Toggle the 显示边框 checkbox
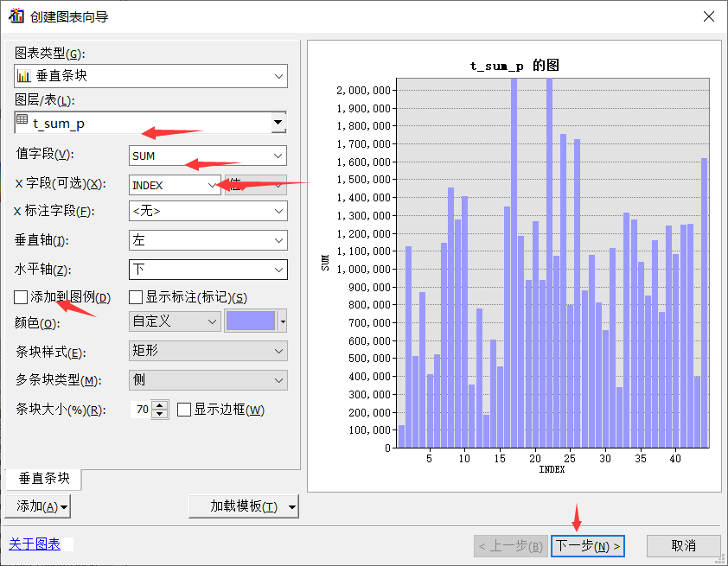The width and height of the screenshot is (728, 566). coord(184,410)
